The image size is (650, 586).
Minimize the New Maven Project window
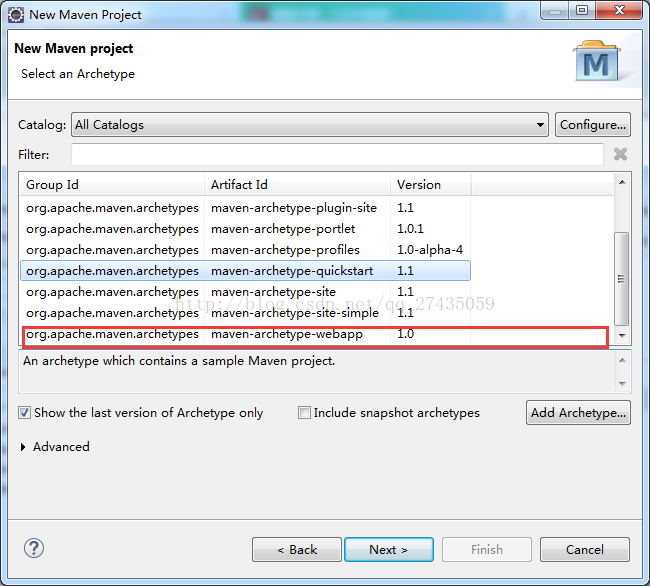coord(555,10)
